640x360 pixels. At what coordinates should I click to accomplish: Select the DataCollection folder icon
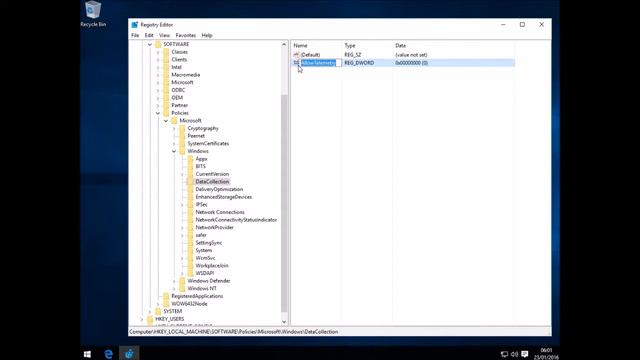point(191,182)
